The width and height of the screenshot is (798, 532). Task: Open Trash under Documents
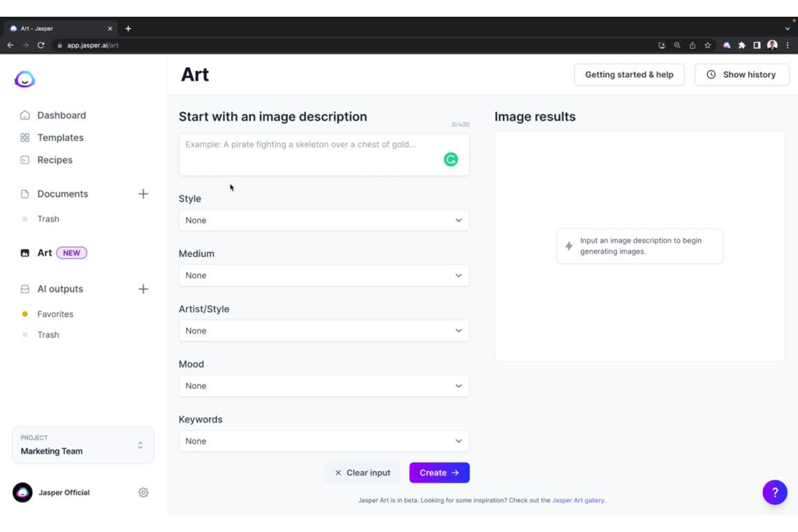(x=48, y=219)
